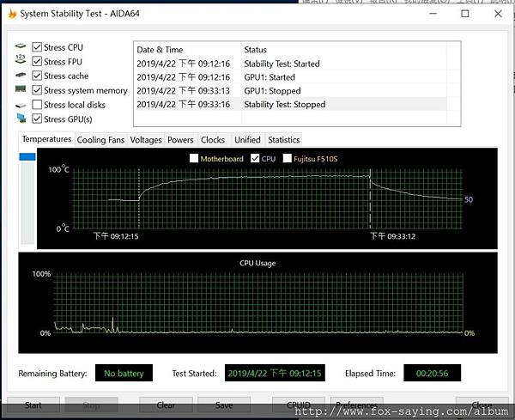Screen dimensions: 515x420
Task: Click the CPU chip icon beside Stress CPU
Action: 21,46
